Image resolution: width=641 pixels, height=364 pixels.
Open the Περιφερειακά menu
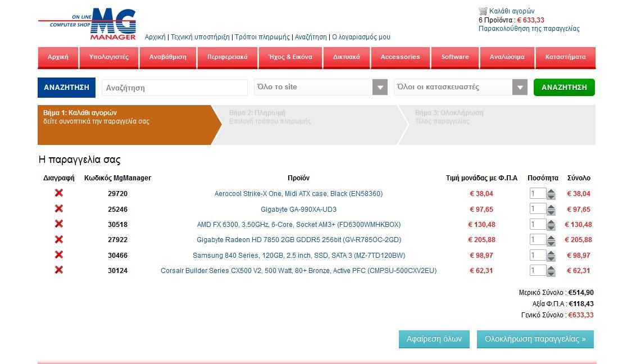tap(228, 57)
